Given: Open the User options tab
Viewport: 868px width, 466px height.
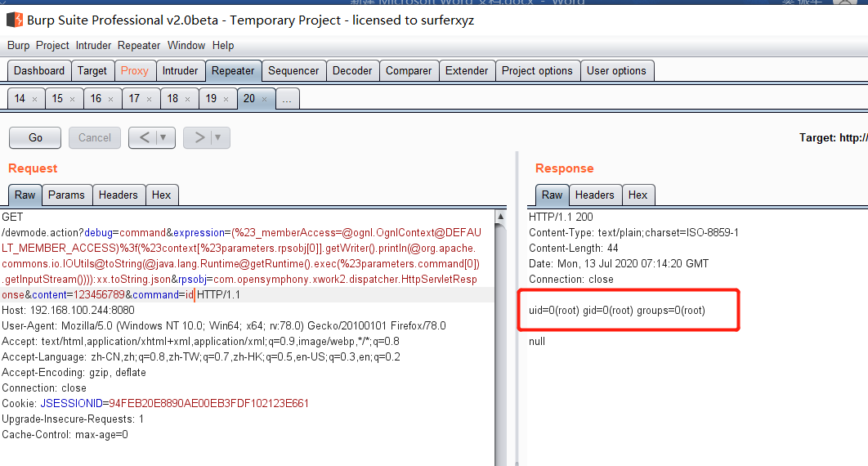Looking at the screenshot, I should click(x=616, y=71).
